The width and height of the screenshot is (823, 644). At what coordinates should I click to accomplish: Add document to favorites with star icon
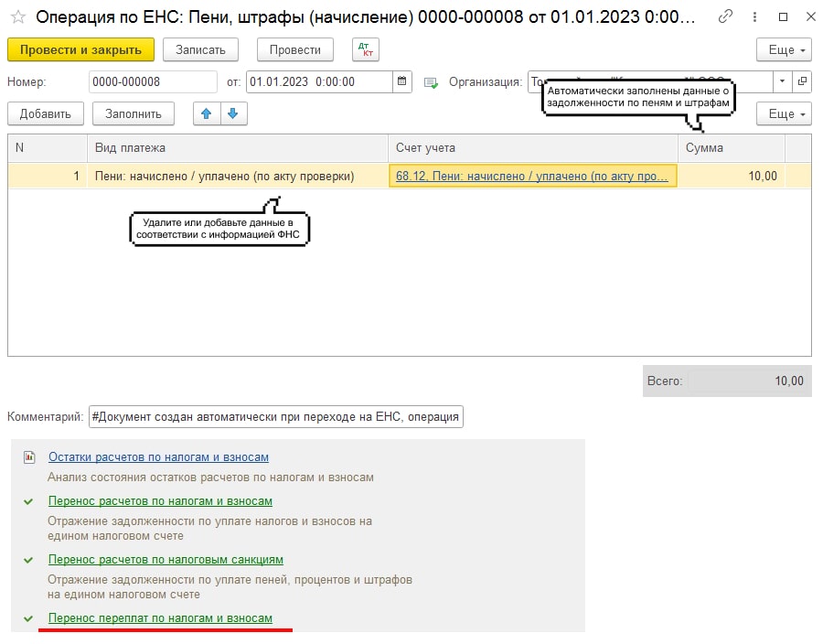pyautogui.click(x=17, y=16)
